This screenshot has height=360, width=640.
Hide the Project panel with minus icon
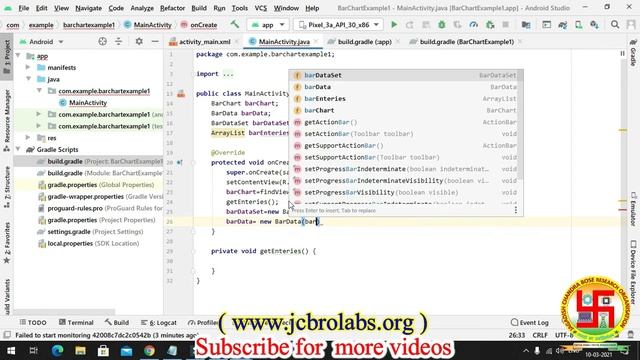click(155, 41)
